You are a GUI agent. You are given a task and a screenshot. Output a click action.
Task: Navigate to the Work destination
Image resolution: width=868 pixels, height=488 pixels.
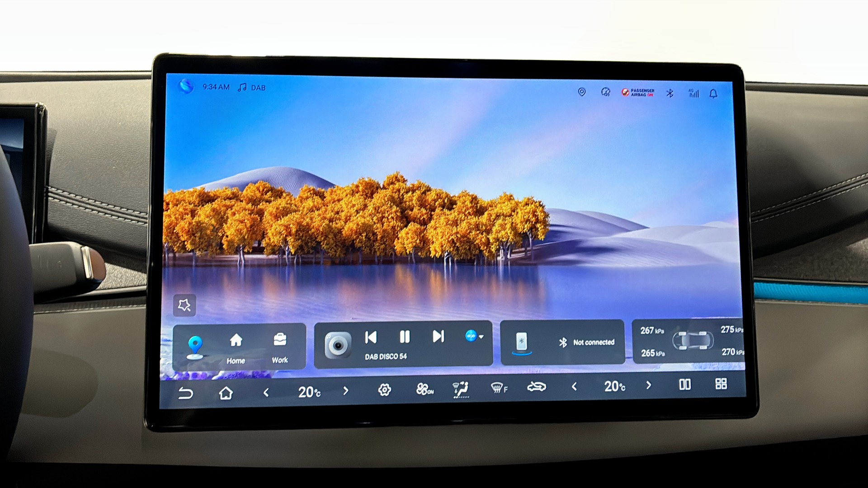[280, 347]
